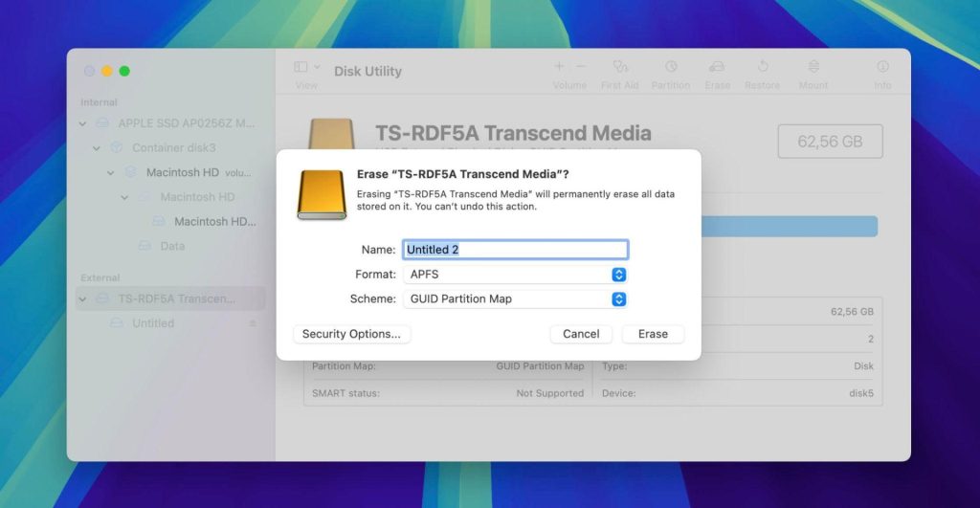The image size is (980, 508).
Task: Click the Restore toolbar icon
Action: pos(763,66)
